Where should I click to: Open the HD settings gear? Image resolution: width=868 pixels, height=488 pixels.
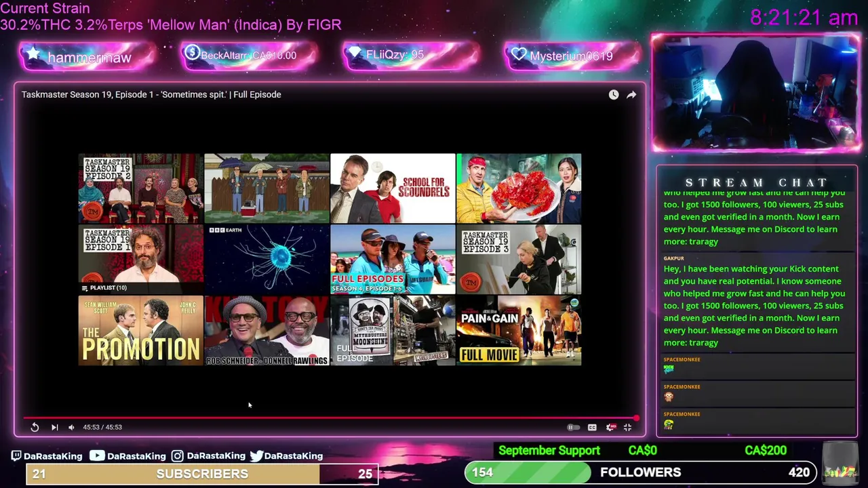click(x=610, y=427)
